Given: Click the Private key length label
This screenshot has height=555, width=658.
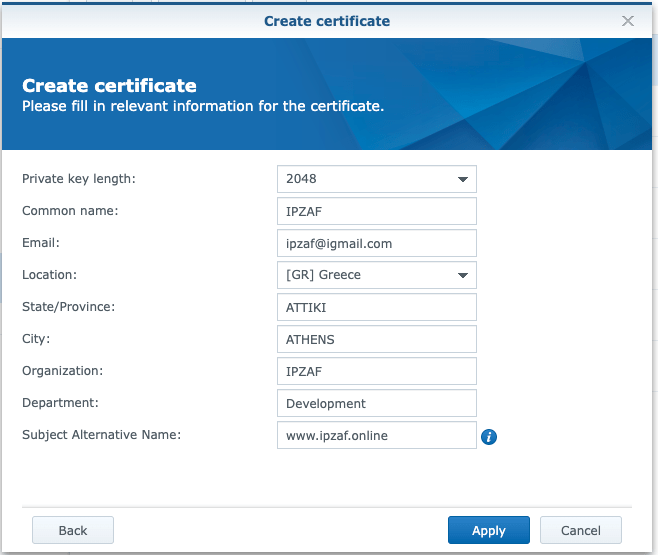Looking at the screenshot, I should 79,179.
